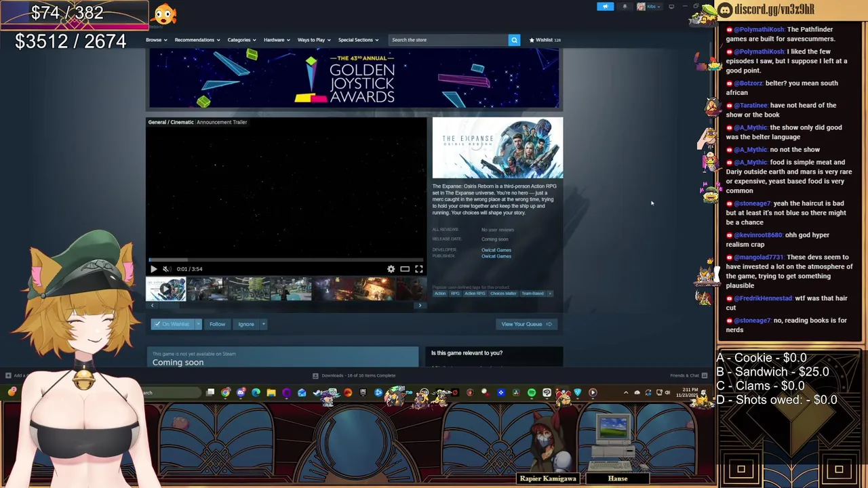868x488 pixels.
Task: Switch trailer to theater mode
Action: [x=405, y=269]
